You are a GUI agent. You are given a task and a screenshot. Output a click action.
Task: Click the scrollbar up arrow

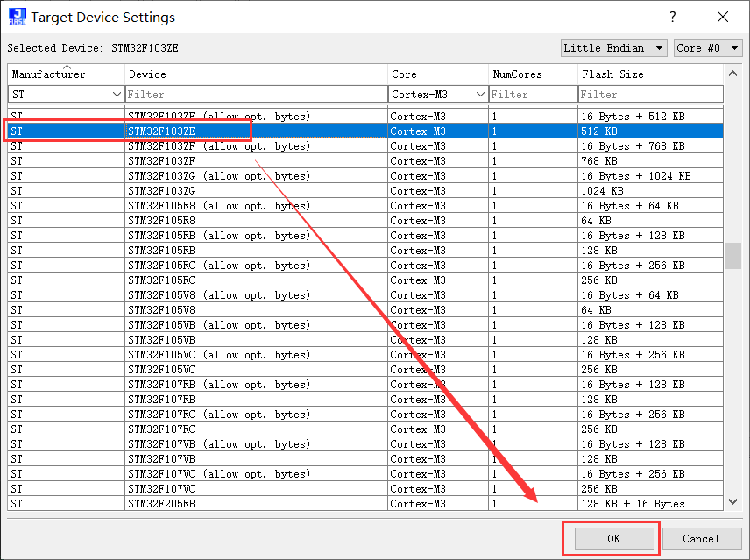[732, 74]
